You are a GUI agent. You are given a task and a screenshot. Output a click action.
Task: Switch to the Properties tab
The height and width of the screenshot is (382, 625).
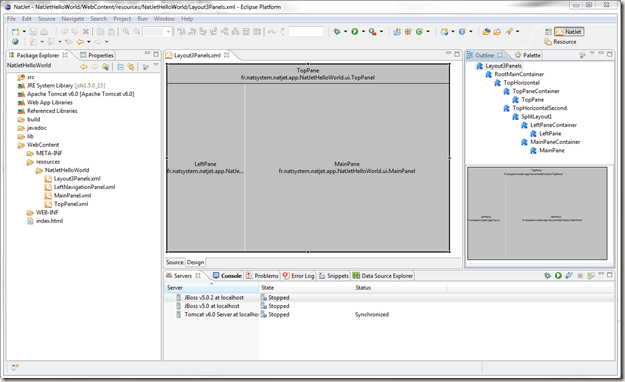[x=97, y=55]
